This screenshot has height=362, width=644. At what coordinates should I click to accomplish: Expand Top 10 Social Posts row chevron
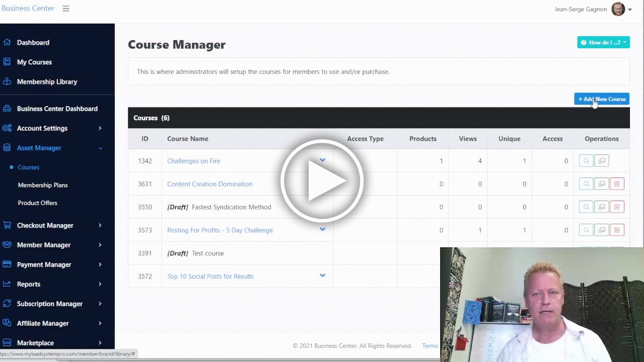[x=323, y=276]
